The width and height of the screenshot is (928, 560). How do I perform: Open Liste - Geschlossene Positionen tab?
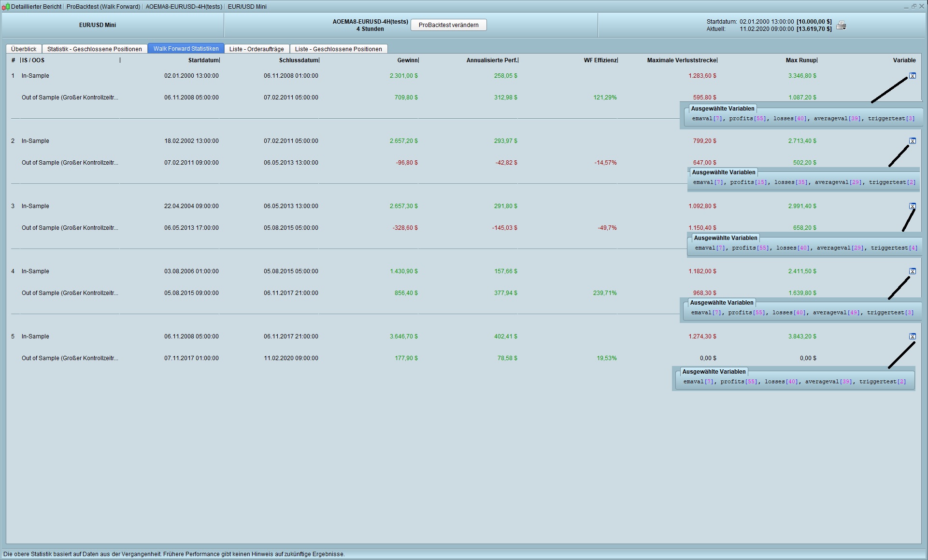coord(338,49)
